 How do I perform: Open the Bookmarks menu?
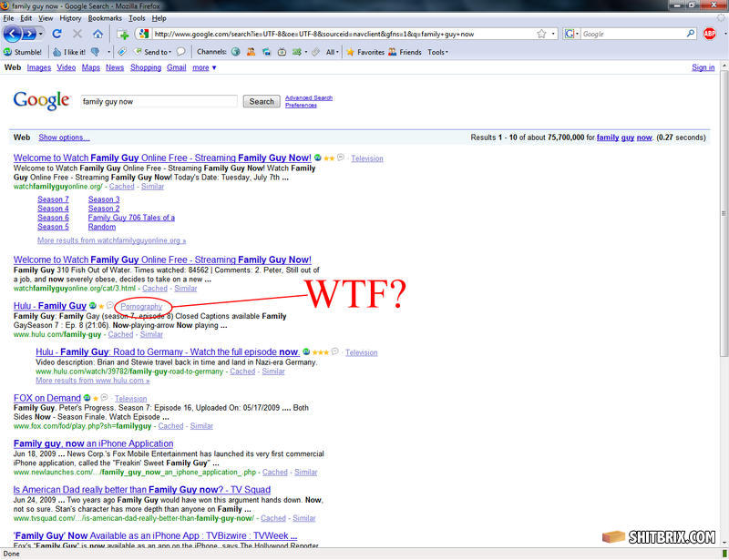point(105,18)
